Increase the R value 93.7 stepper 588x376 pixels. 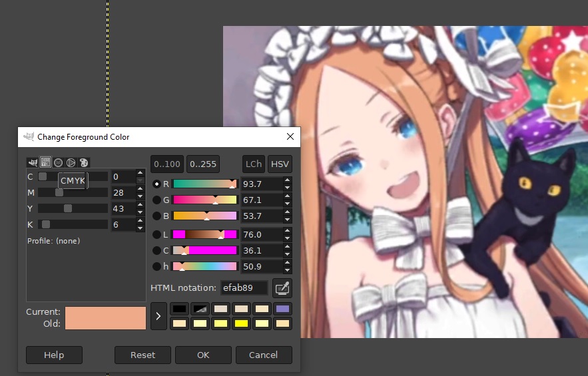pyautogui.click(x=287, y=180)
